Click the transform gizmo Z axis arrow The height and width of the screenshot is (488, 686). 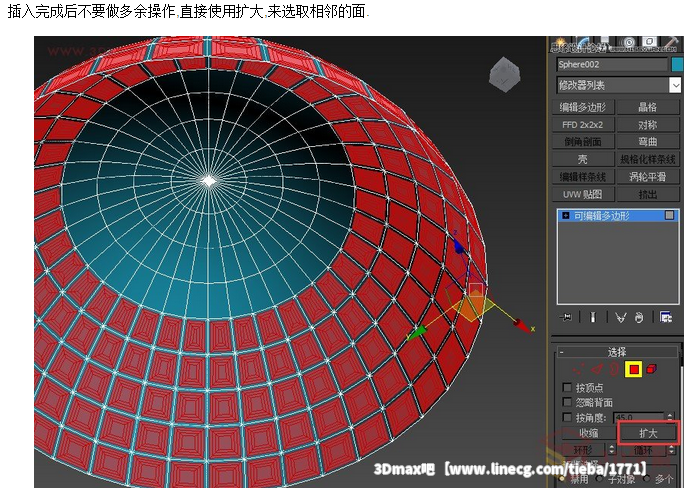pyautogui.click(x=458, y=245)
